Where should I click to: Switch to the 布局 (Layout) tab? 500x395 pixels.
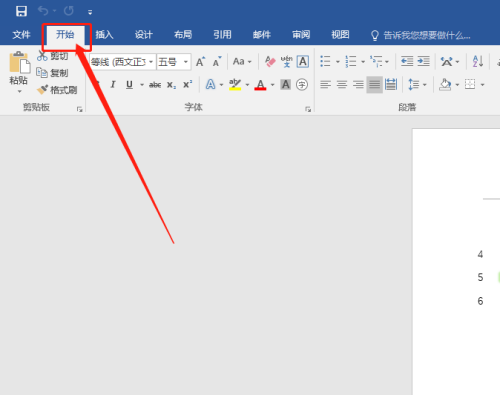(x=183, y=34)
